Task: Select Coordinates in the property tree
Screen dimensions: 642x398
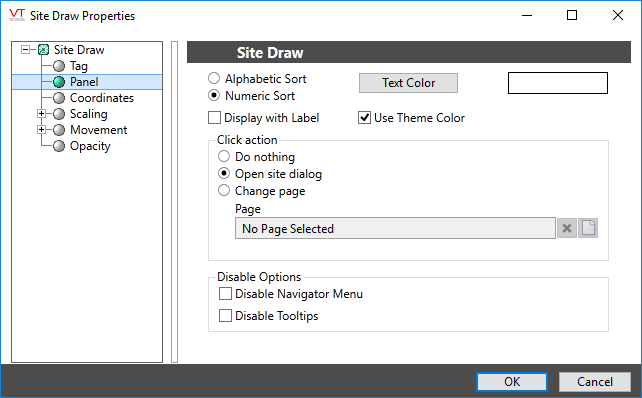Action: [x=102, y=98]
